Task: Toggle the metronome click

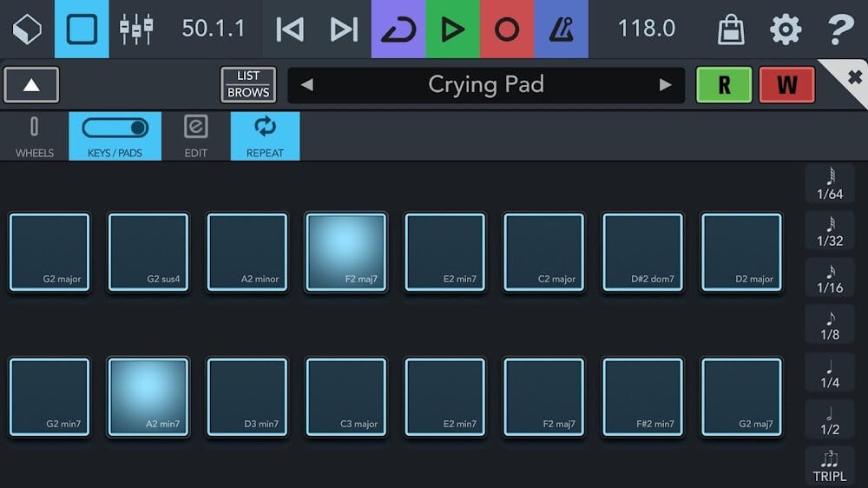Action: (561, 29)
